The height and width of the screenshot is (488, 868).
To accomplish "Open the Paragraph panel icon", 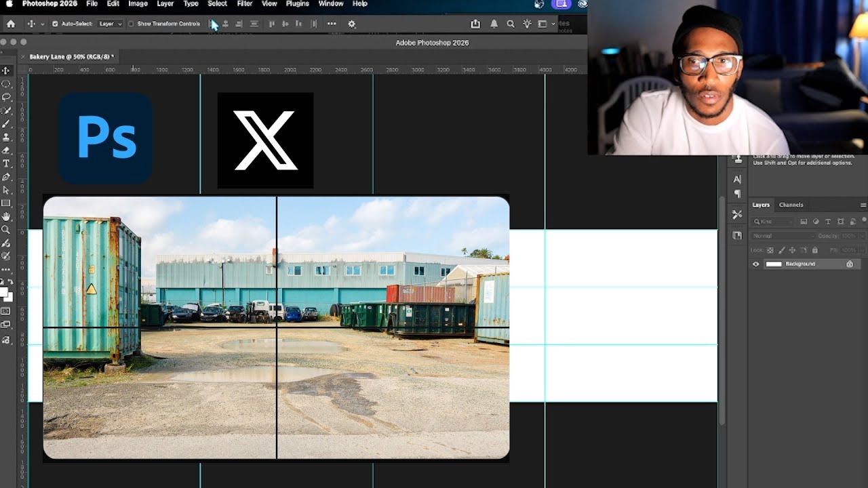I will pos(737,194).
